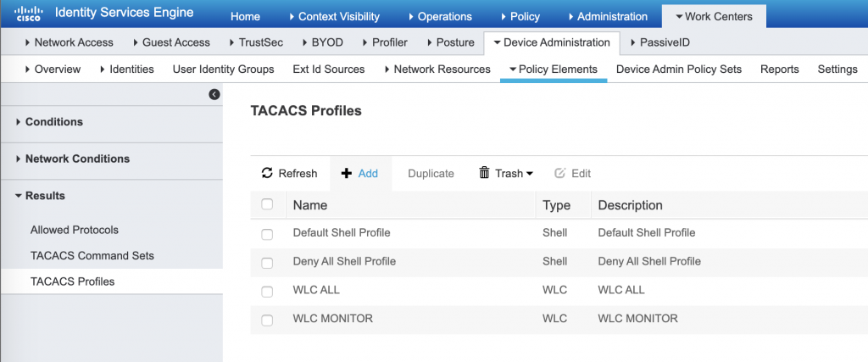868x362 pixels.
Task: Click the Edit pencil icon
Action: (559, 173)
